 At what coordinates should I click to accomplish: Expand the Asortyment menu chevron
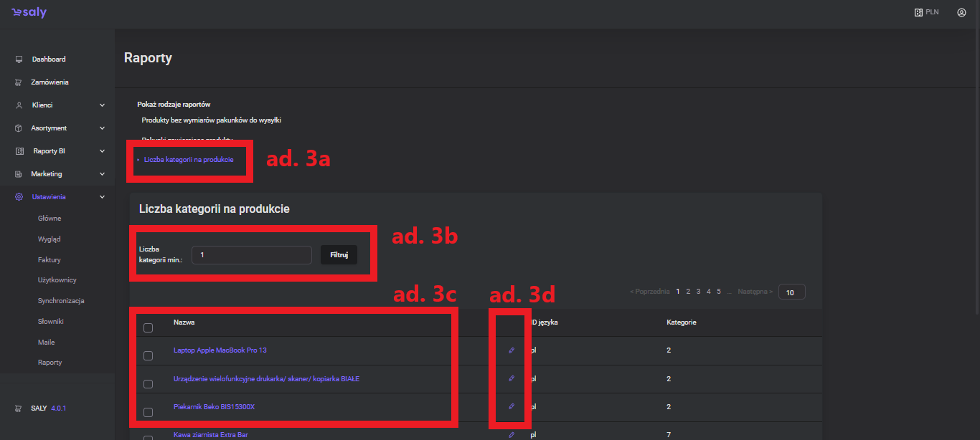[102, 128]
